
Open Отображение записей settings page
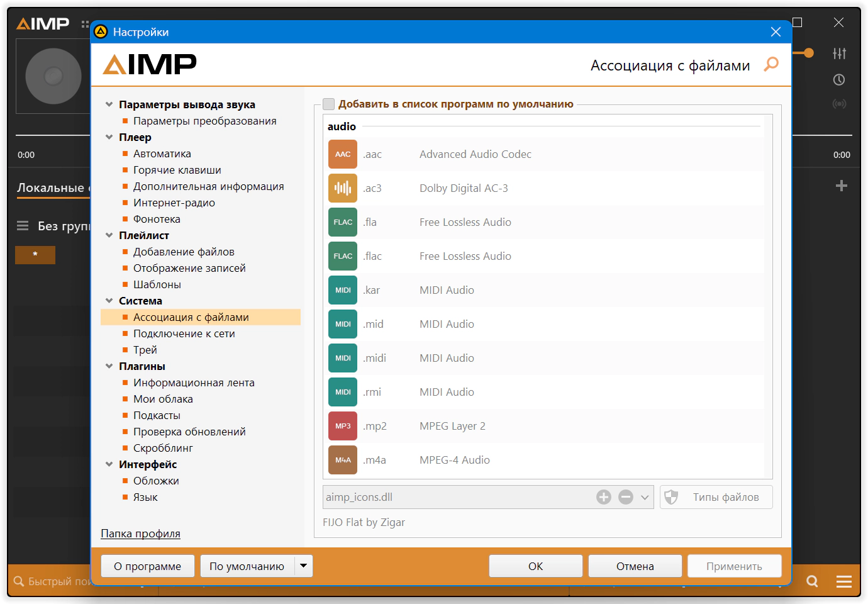click(x=189, y=268)
